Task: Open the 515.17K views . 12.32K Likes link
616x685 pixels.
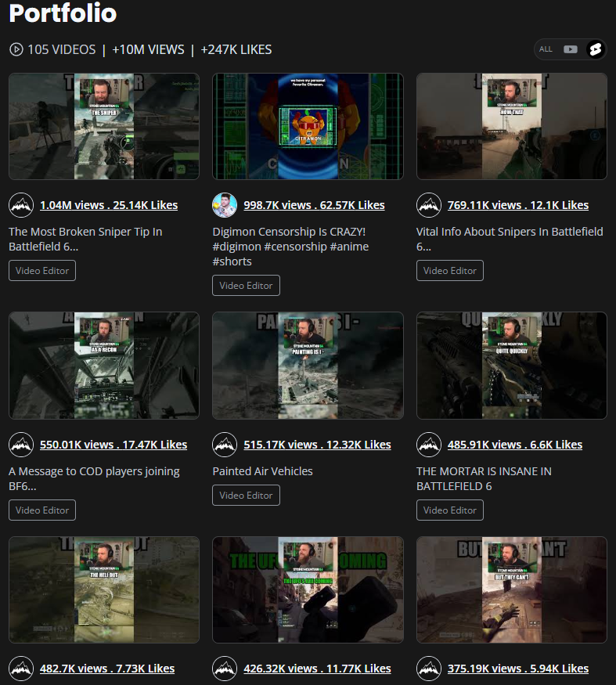Action: pos(317,445)
